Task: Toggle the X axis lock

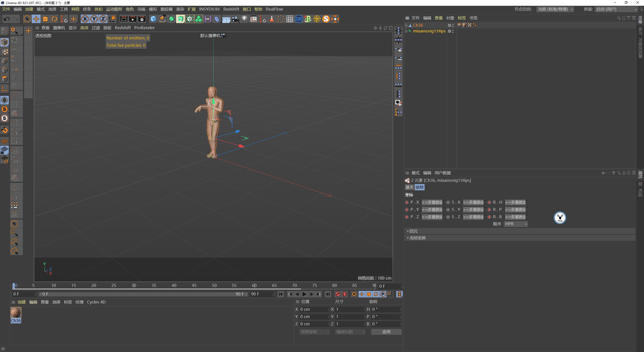Action: click(85, 19)
